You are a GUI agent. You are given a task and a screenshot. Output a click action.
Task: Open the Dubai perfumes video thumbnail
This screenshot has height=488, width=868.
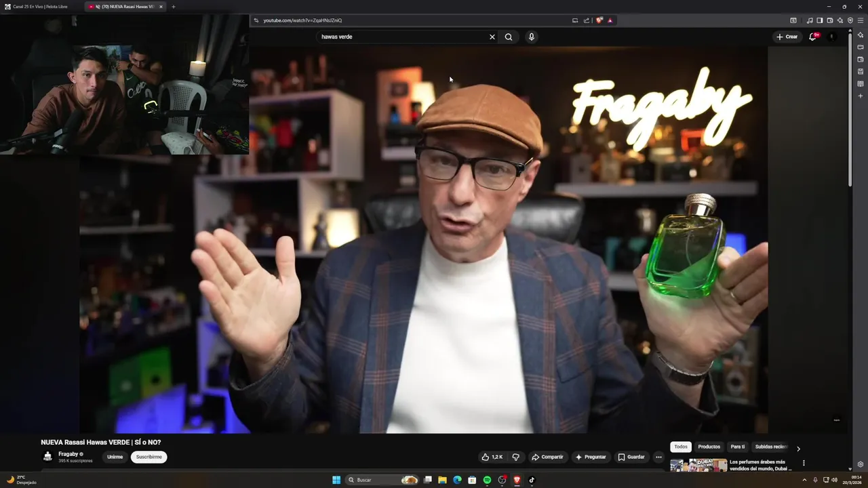(698, 466)
